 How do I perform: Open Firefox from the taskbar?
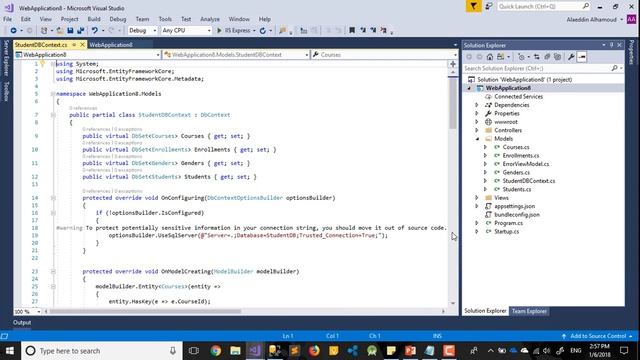point(314,351)
